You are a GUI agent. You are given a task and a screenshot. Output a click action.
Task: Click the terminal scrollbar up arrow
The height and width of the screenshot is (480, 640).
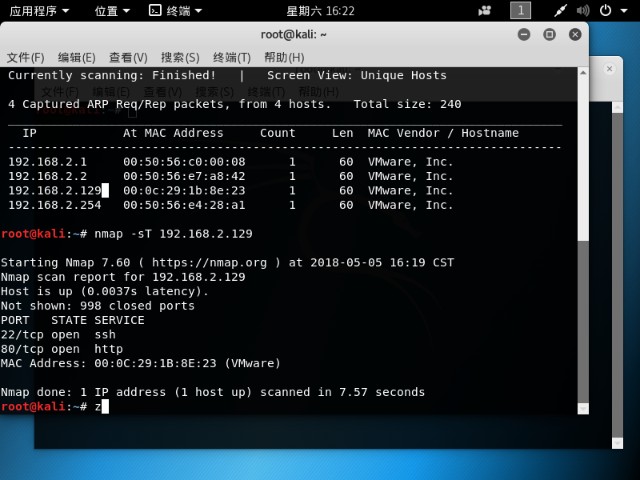pyautogui.click(x=583, y=73)
